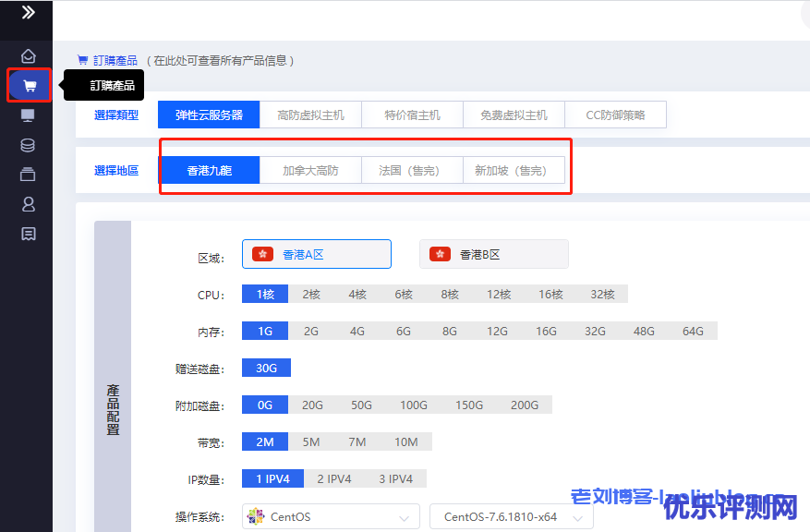The width and height of the screenshot is (810, 532).
Task: Select the 加拿大高防 region button
Action: pos(310,171)
